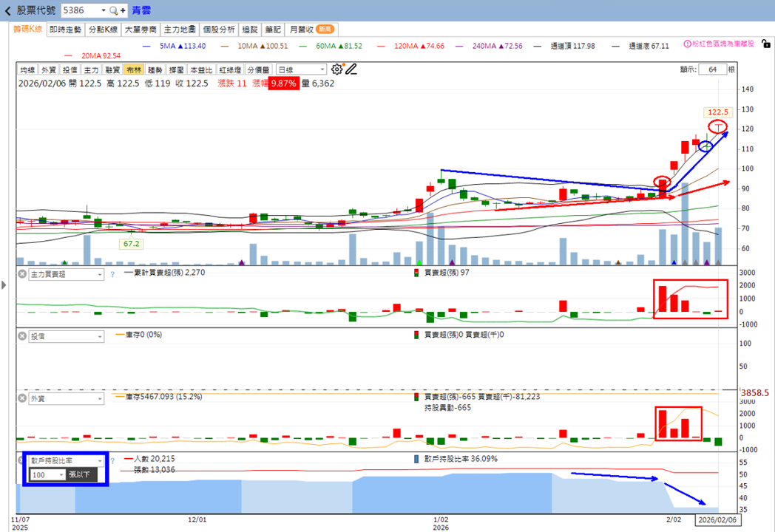
Task: Close the 投信 indicator panel
Action: (22, 336)
